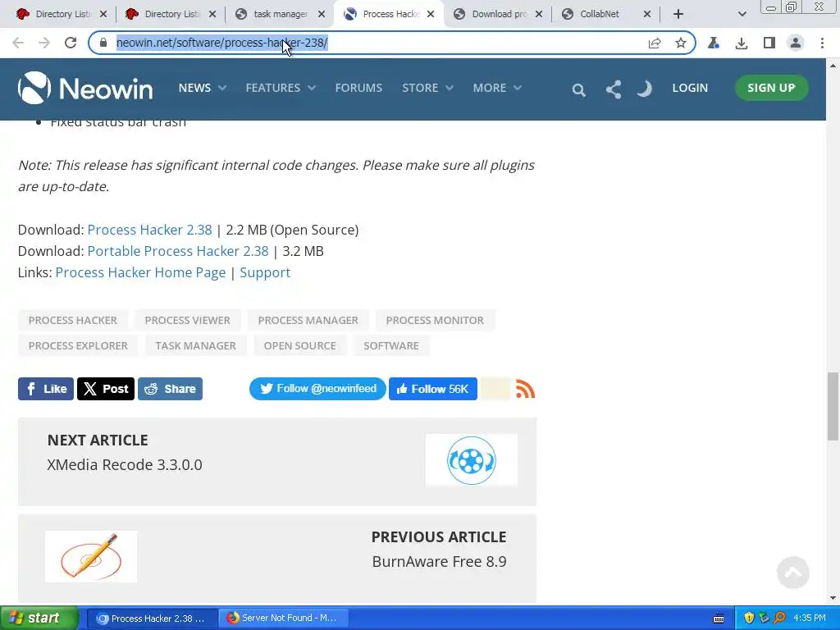Switch to Process Hacker 2.38 taskbar window
Image resolution: width=840 pixels, height=630 pixels.
click(152, 619)
